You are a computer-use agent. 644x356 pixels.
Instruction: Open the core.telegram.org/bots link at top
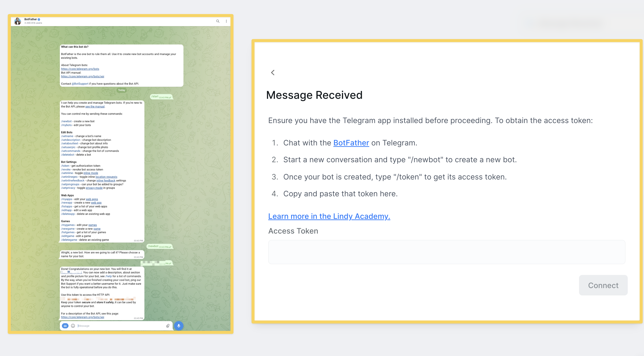click(80, 69)
